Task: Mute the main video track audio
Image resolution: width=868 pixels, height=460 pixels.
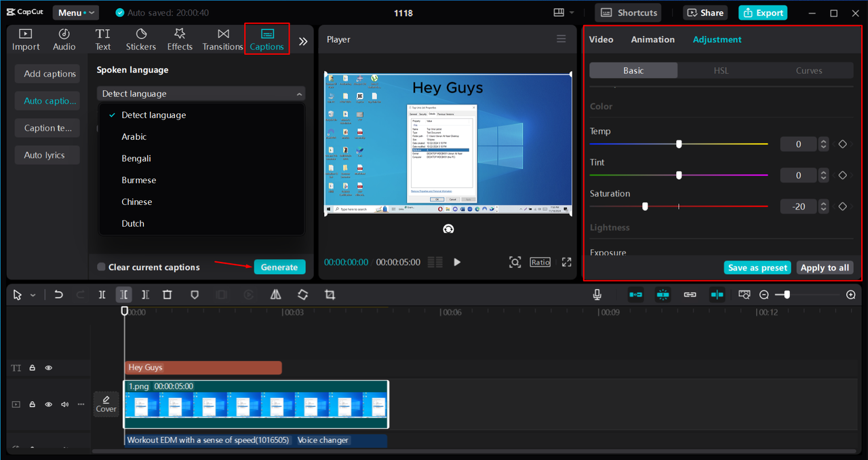Action: pos(65,404)
